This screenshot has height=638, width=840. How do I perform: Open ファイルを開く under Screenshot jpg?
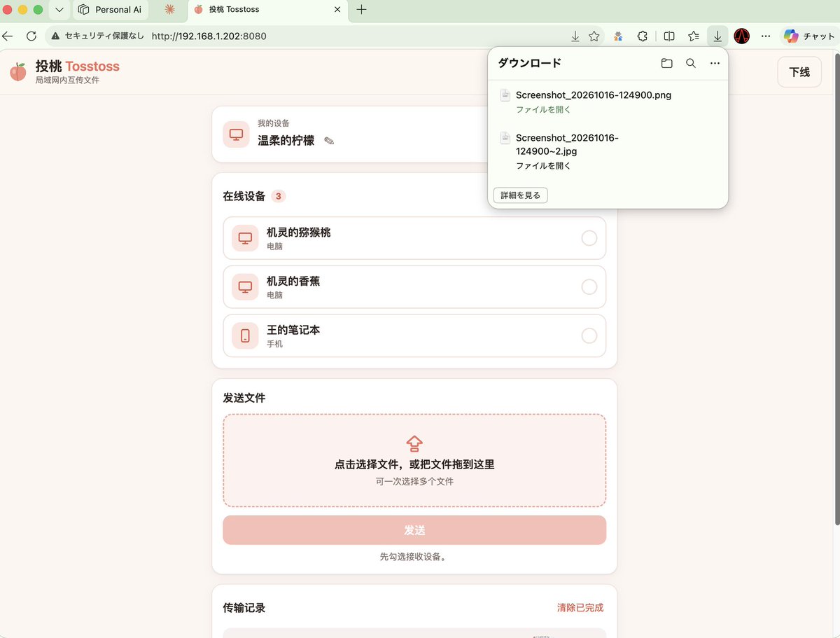point(543,166)
